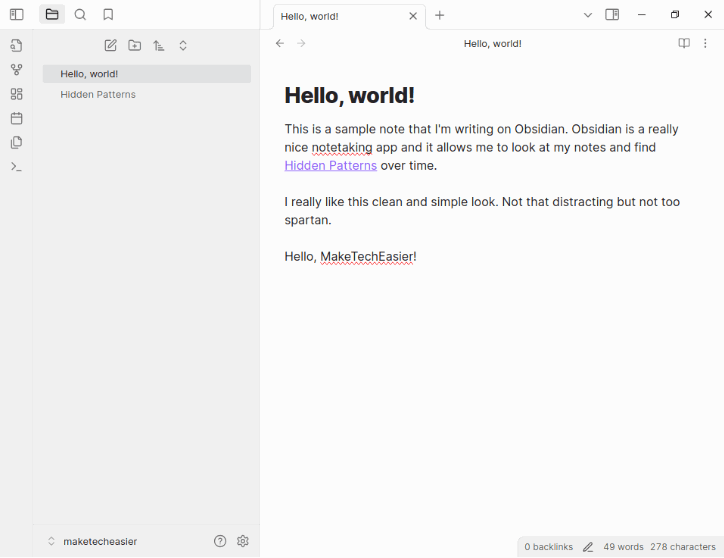Image resolution: width=724 pixels, height=558 pixels.
Task: Open settings gear icon
Action: pyautogui.click(x=242, y=541)
